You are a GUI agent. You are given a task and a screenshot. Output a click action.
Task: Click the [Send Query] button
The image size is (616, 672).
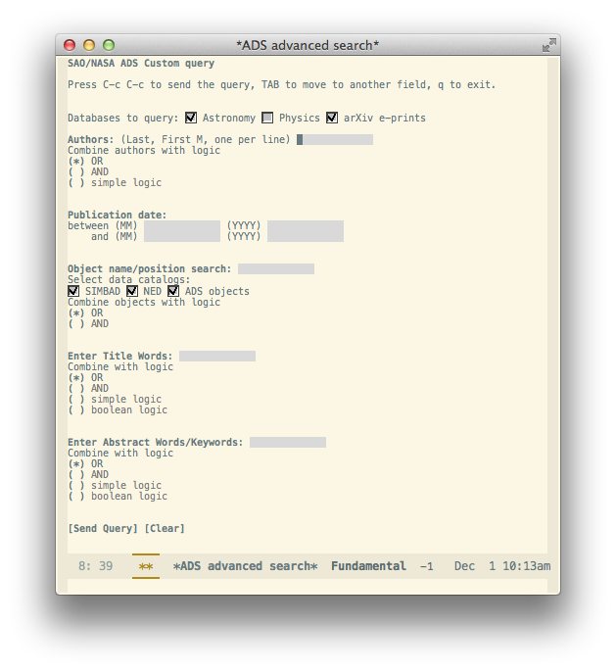(x=103, y=528)
